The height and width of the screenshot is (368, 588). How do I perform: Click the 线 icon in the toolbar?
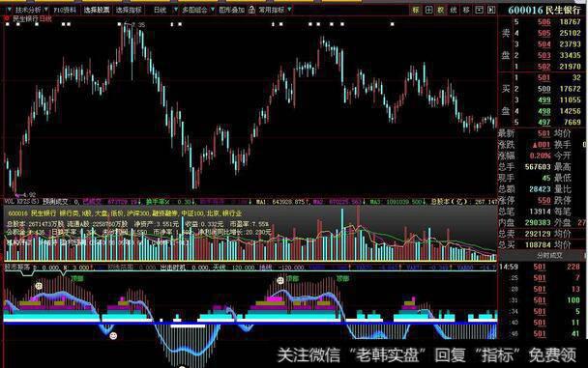point(454,10)
